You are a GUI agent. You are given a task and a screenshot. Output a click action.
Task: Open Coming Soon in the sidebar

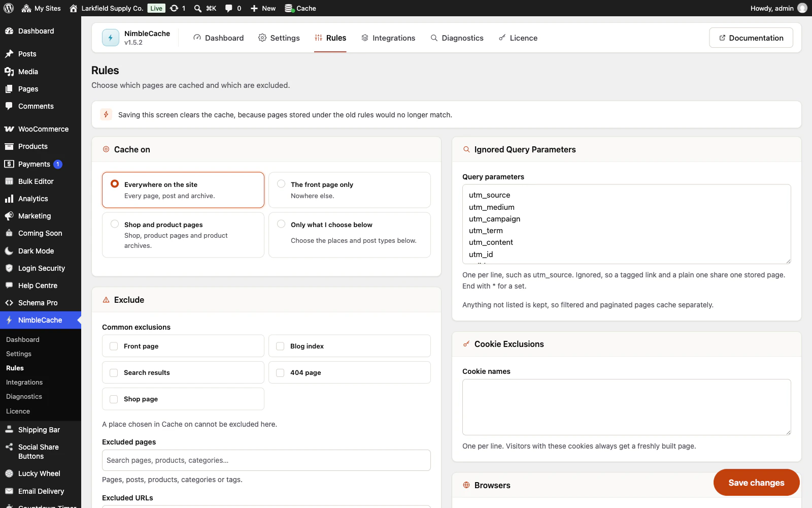[x=41, y=233]
